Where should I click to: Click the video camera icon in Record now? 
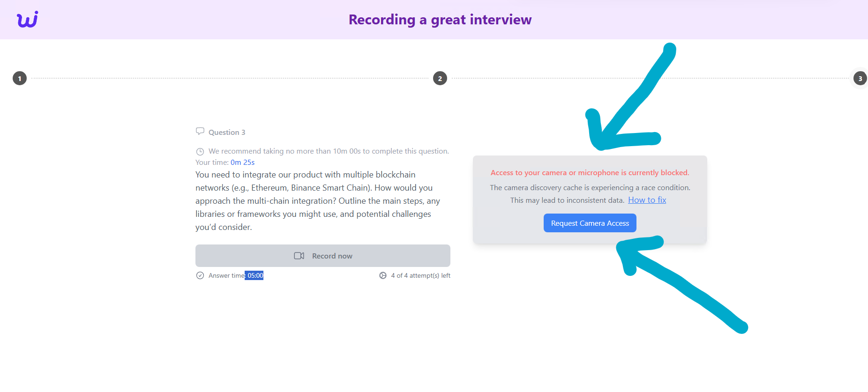(x=299, y=256)
